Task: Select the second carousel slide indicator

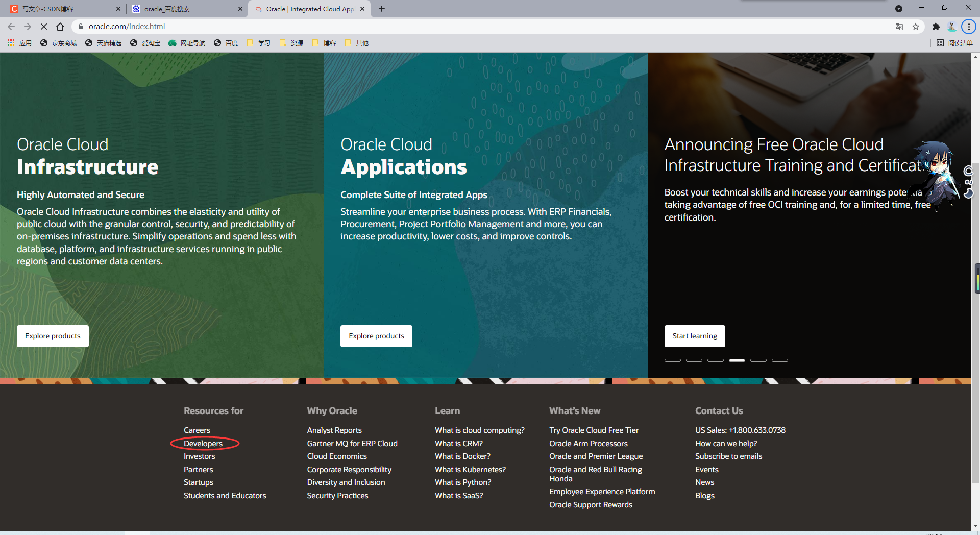Action: click(694, 360)
